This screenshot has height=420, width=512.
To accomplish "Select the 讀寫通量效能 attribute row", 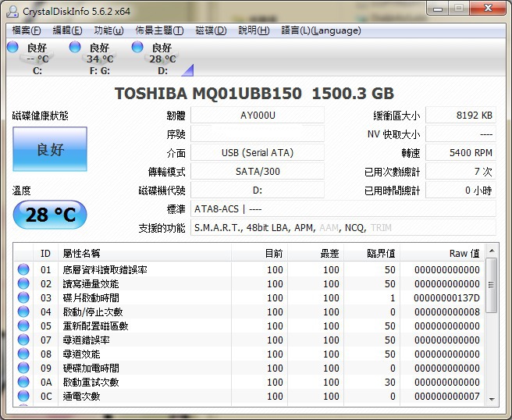I will (x=249, y=284).
